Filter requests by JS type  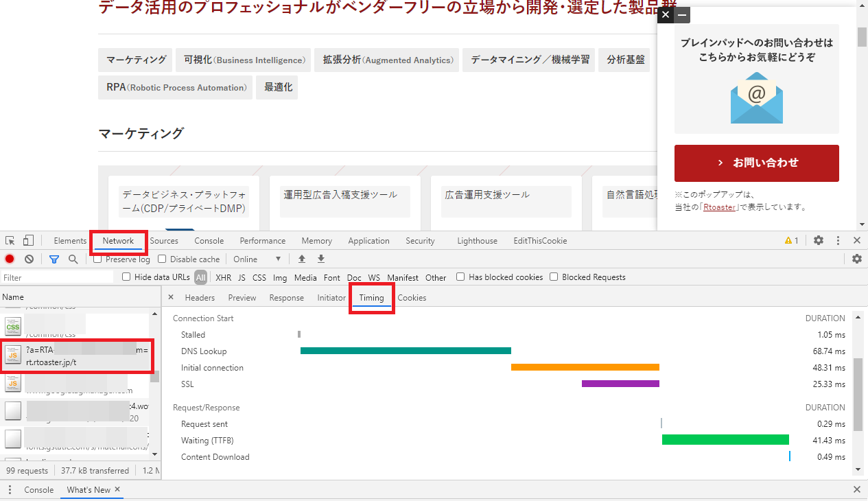tap(242, 277)
